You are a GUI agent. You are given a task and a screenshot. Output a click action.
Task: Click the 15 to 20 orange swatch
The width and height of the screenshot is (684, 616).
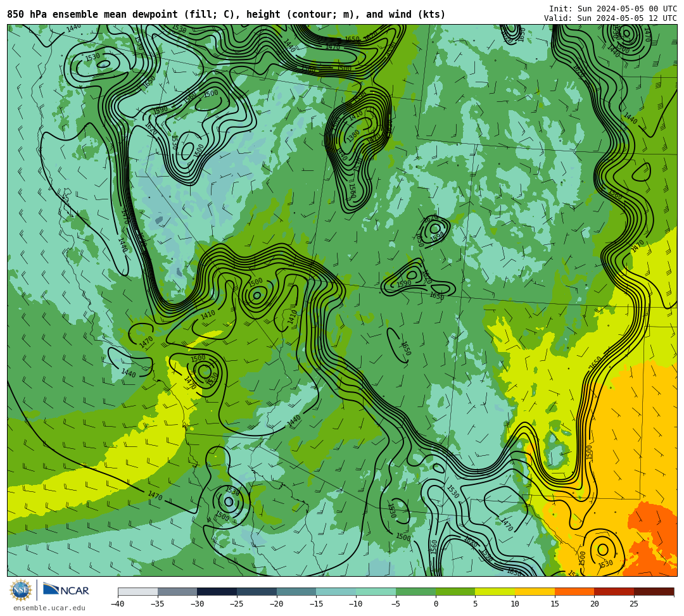click(574, 591)
